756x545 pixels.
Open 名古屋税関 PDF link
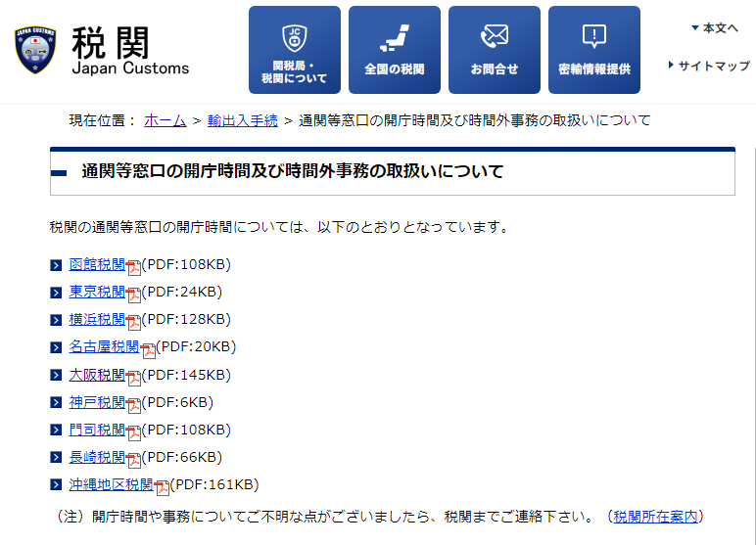pyautogui.click(x=104, y=346)
